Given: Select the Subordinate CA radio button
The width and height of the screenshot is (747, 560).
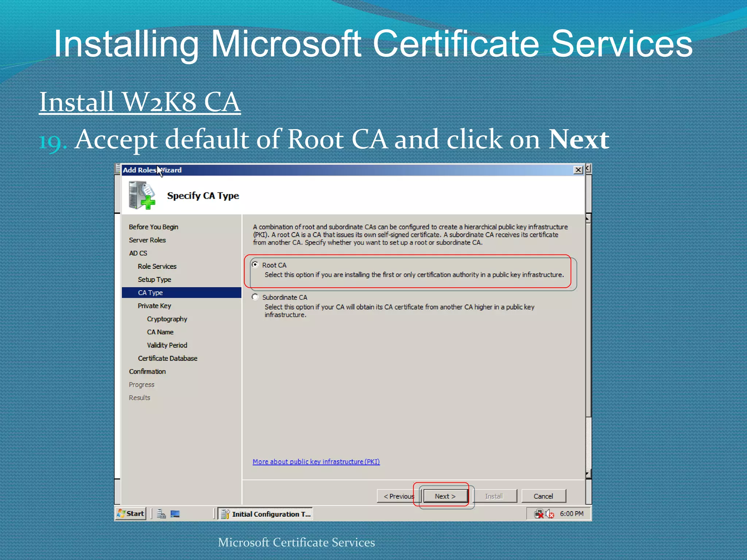Looking at the screenshot, I should (x=255, y=297).
